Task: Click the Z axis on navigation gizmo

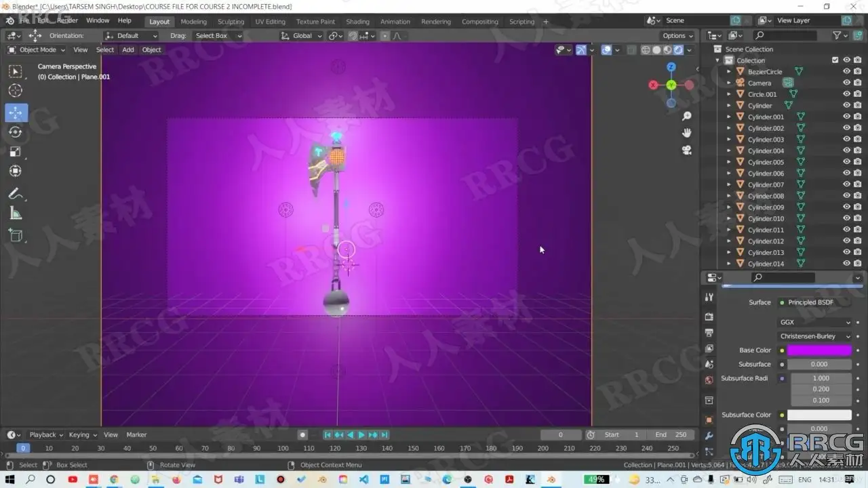Action: [x=671, y=67]
